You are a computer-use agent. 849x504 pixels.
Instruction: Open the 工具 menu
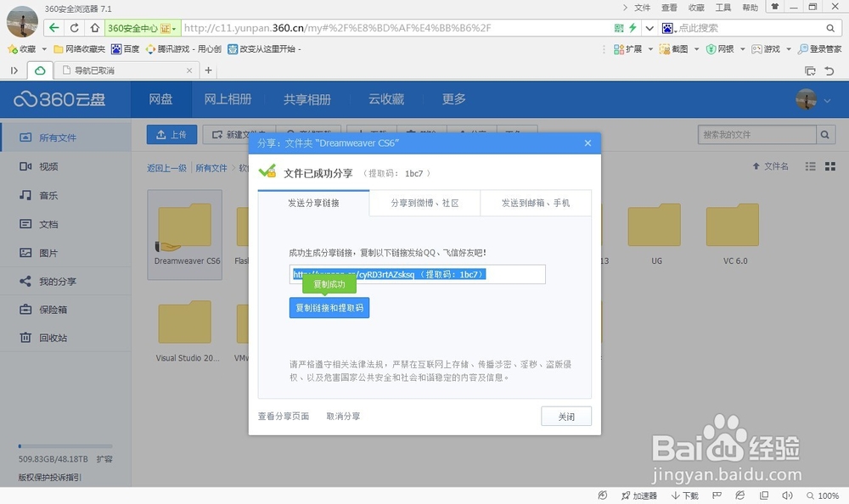723,8
